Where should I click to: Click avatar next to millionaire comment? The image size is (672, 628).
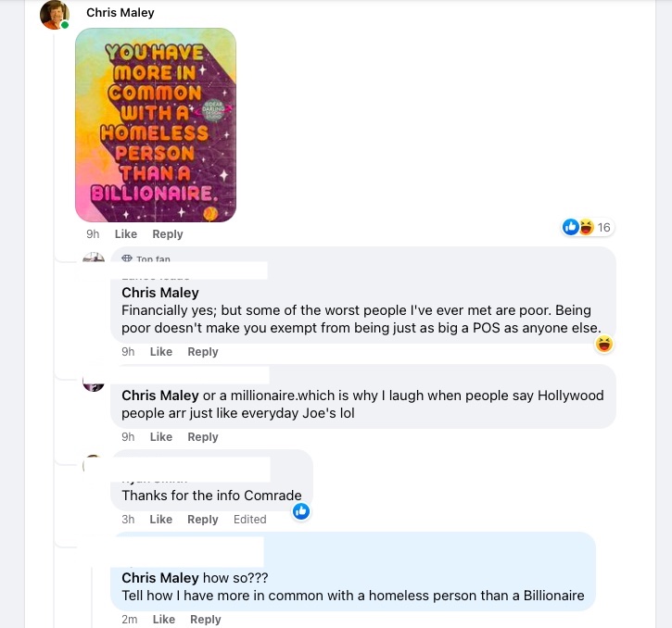tap(94, 382)
